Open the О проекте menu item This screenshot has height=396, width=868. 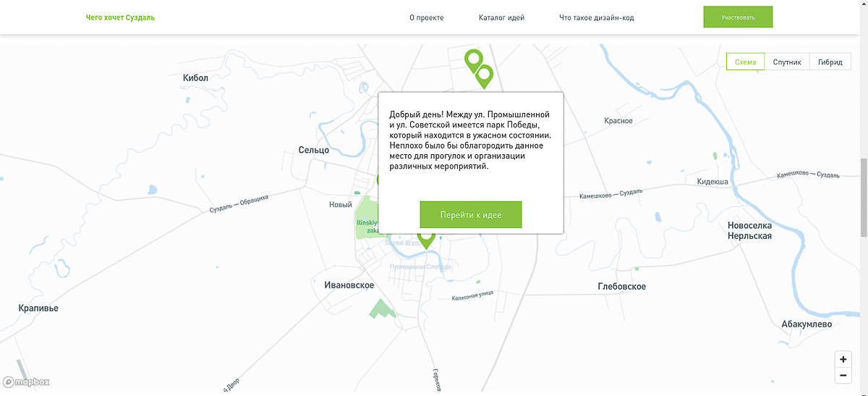click(426, 17)
